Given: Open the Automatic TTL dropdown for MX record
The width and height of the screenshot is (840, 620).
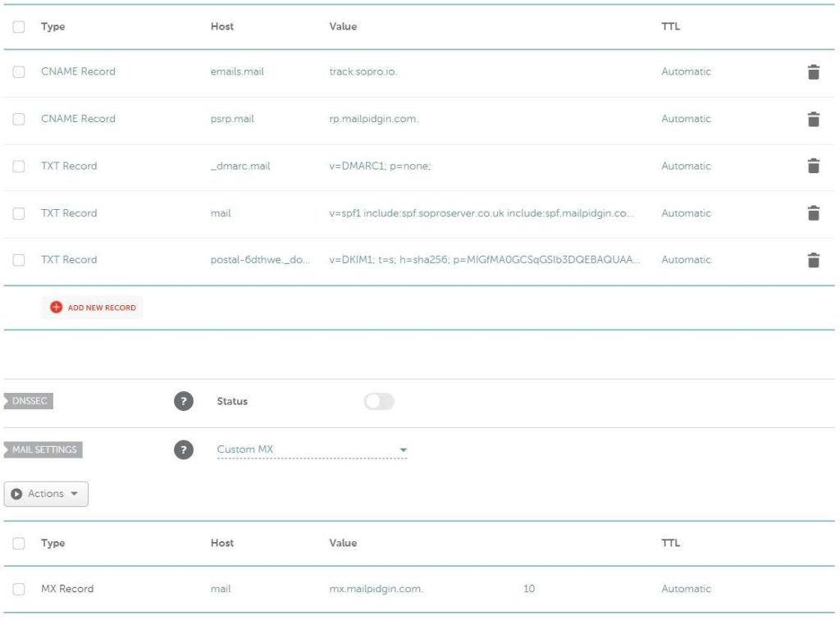Looking at the screenshot, I should click(686, 589).
